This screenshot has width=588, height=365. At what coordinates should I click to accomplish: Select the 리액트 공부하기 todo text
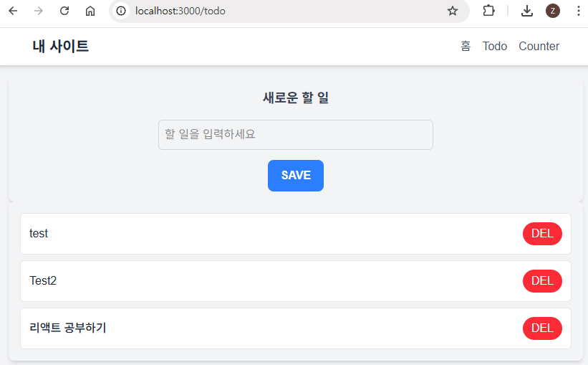[x=68, y=328]
